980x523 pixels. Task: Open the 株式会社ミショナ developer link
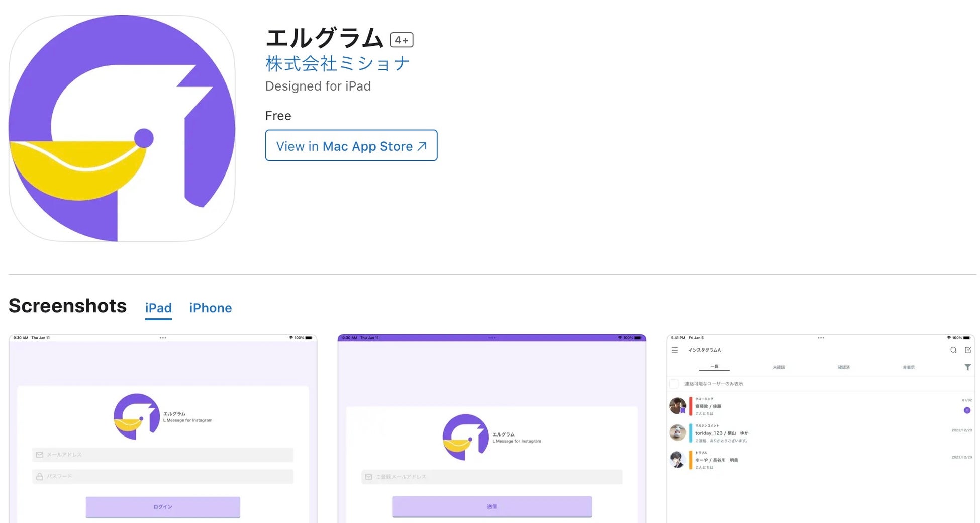pyautogui.click(x=338, y=64)
